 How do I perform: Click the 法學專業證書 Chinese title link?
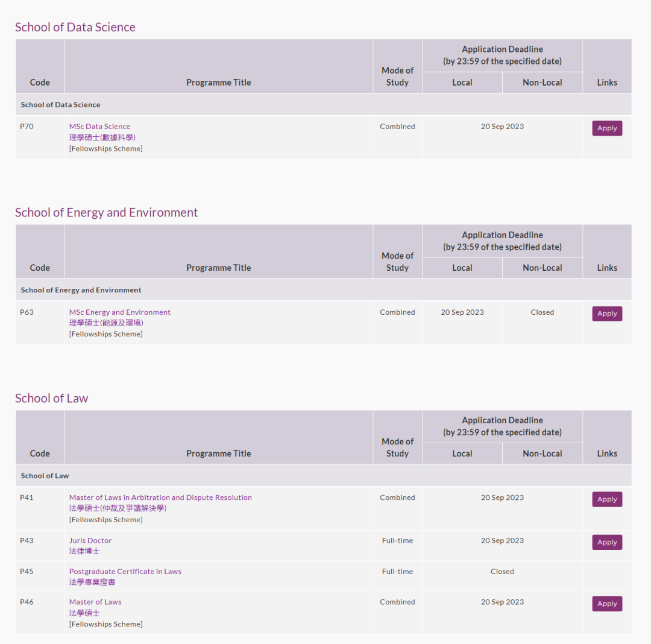[x=92, y=582]
